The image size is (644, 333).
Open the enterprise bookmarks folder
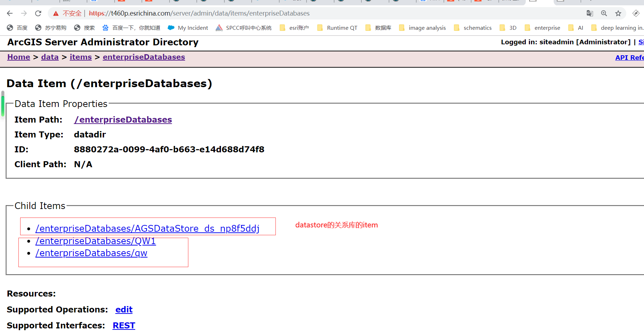pos(543,28)
